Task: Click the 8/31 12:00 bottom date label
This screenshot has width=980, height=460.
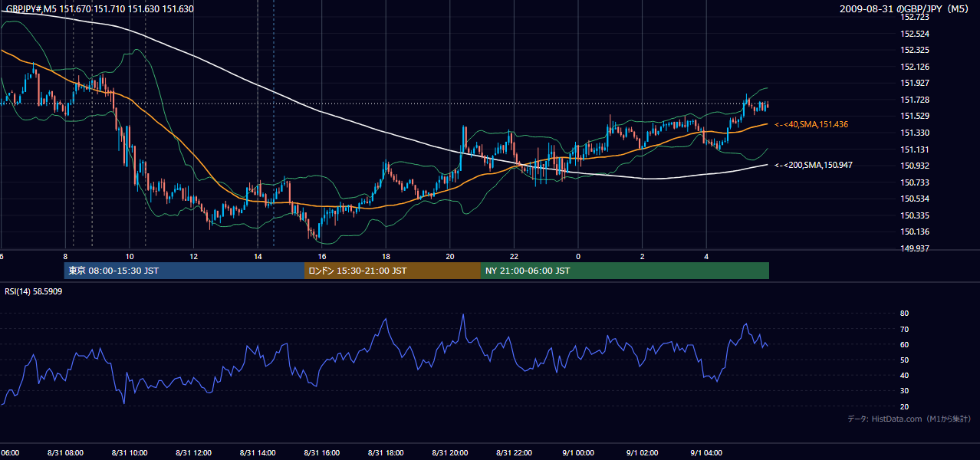Action: click(x=193, y=452)
